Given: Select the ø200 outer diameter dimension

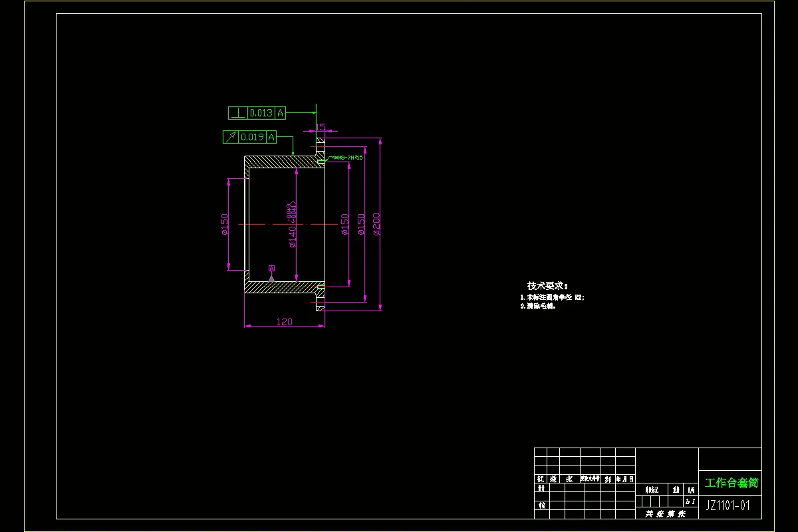Looking at the screenshot, I should [376, 224].
